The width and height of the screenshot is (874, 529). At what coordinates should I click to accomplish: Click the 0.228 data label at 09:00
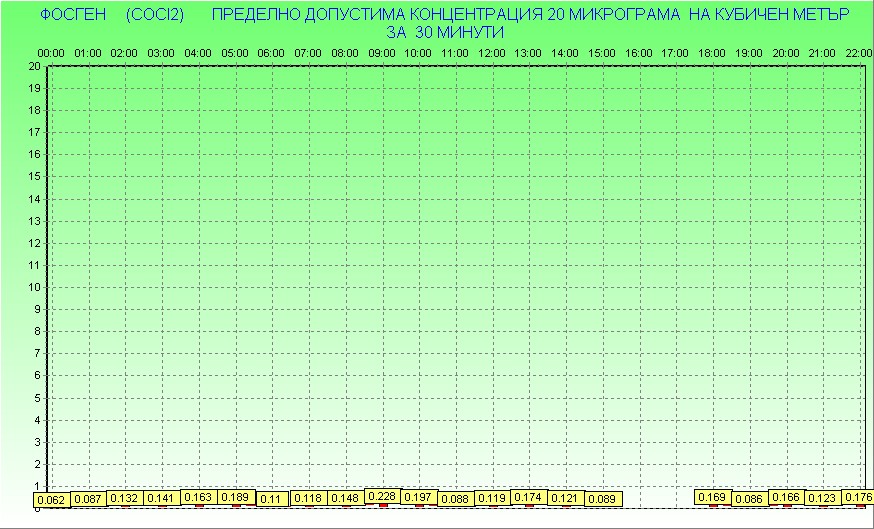pyautogui.click(x=382, y=496)
